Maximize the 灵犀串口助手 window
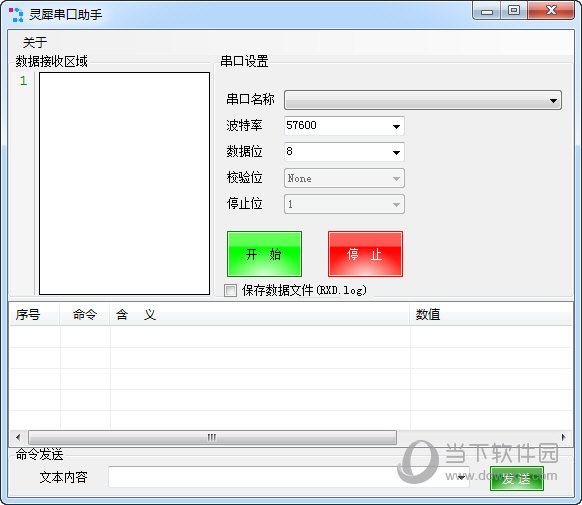 coord(514,11)
